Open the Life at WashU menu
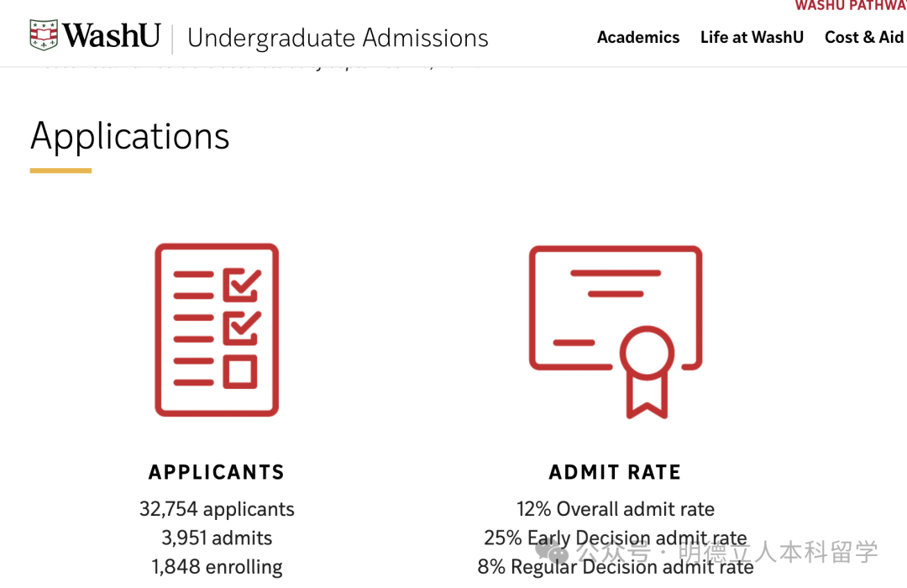Screen dimensions: 907x588 [x=752, y=37]
